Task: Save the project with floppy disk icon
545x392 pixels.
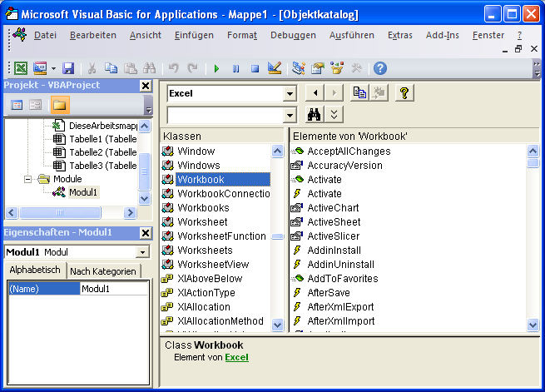Action: (68, 68)
